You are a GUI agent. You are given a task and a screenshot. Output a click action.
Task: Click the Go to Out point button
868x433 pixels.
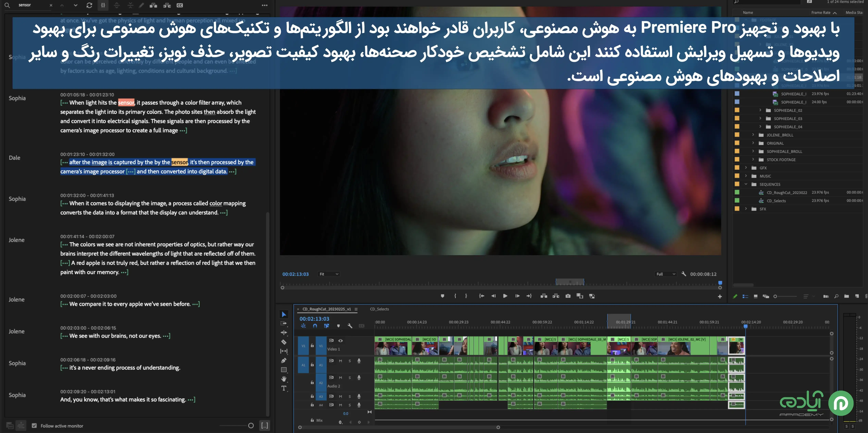[x=529, y=296]
